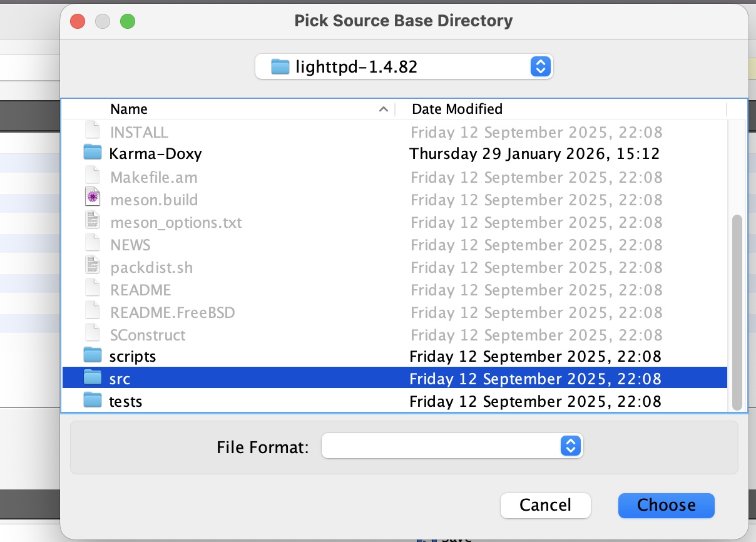Click the scripts folder icon
756x542 pixels.
(x=93, y=355)
